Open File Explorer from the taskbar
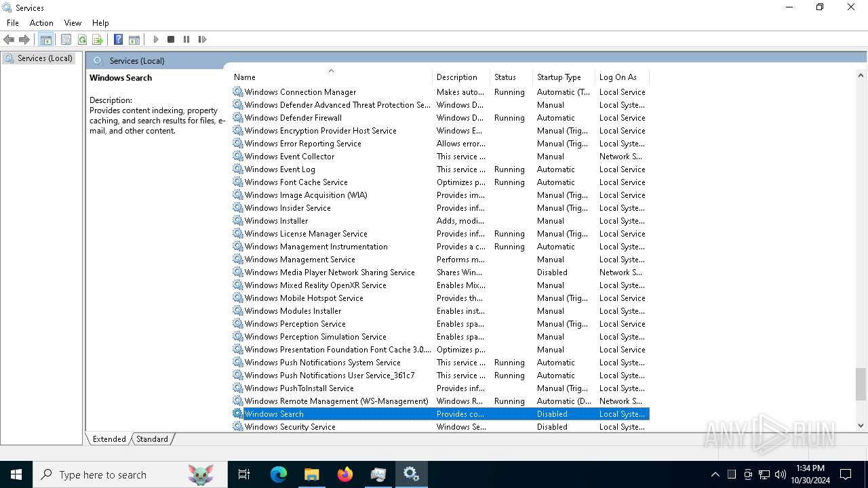This screenshot has height=488, width=868. (x=312, y=474)
